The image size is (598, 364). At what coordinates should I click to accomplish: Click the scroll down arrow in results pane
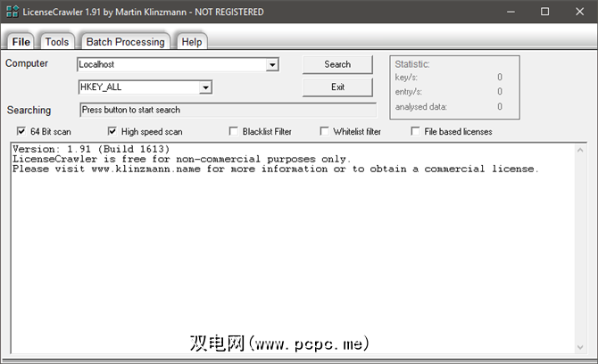580,347
